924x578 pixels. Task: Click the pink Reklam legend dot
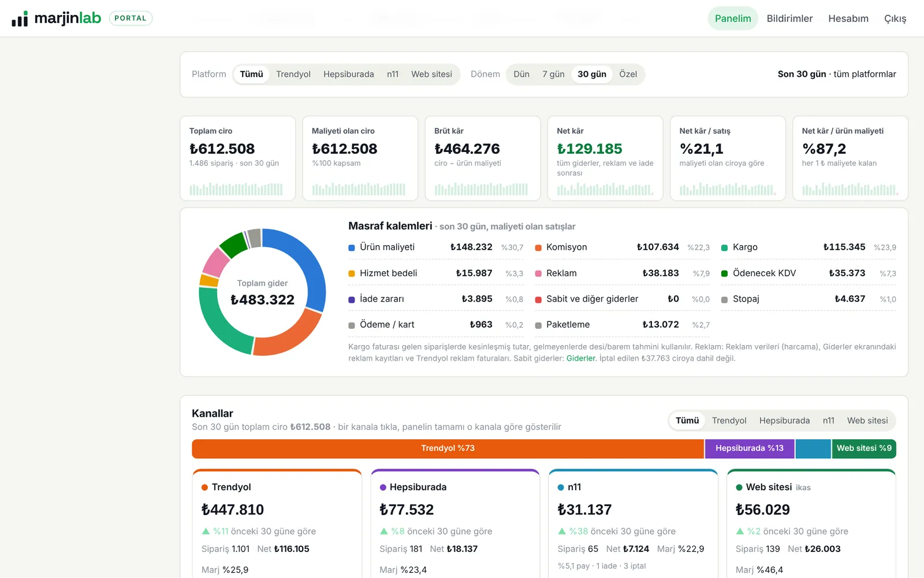click(x=538, y=274)
